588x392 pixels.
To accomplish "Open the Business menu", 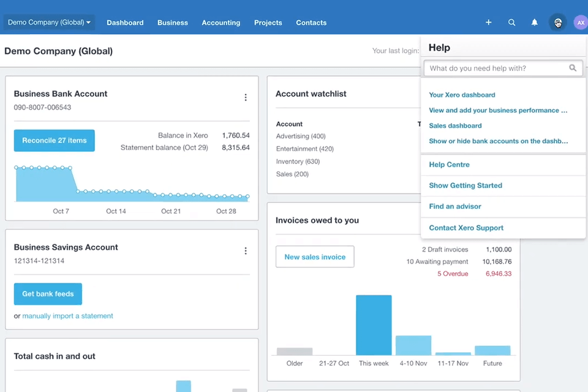I will click(x=172, y=23).
